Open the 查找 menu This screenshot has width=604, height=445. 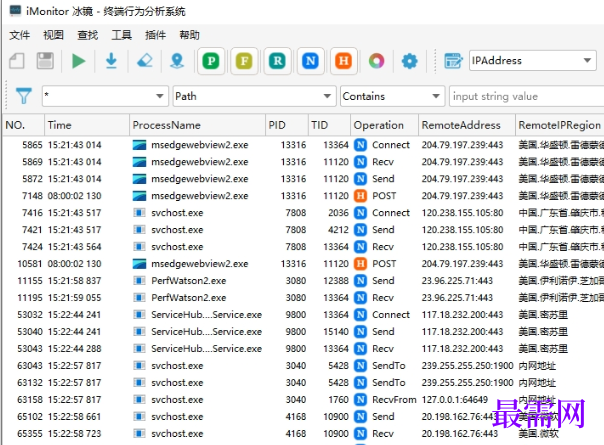point(87,35)
